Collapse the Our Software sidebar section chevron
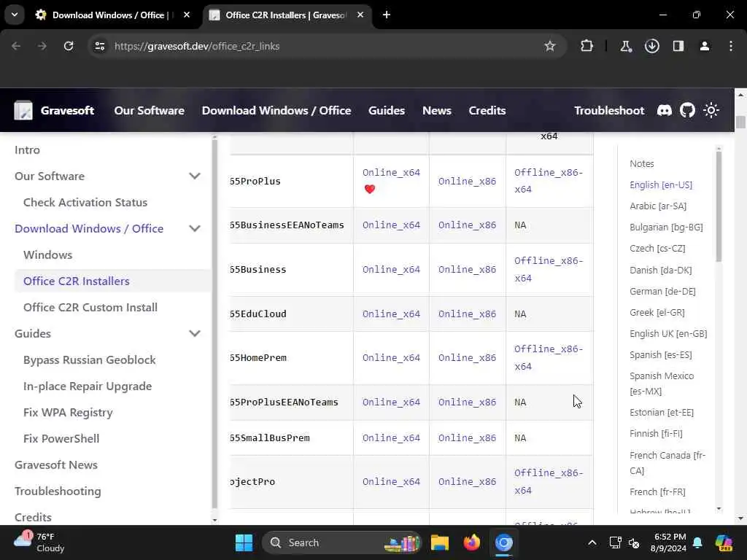Screen dimensions: 747x560 click(194, 176)
